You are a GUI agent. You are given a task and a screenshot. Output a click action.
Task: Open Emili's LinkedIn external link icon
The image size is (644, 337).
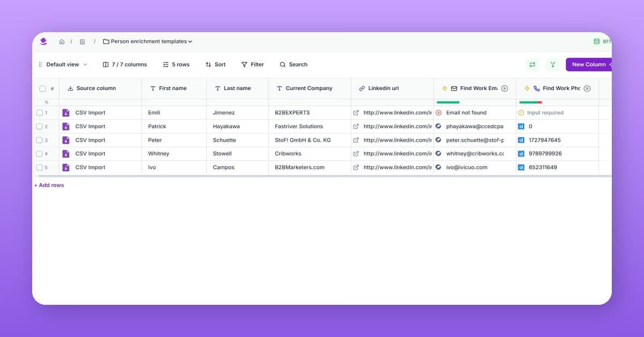click(x=356, y=113)
